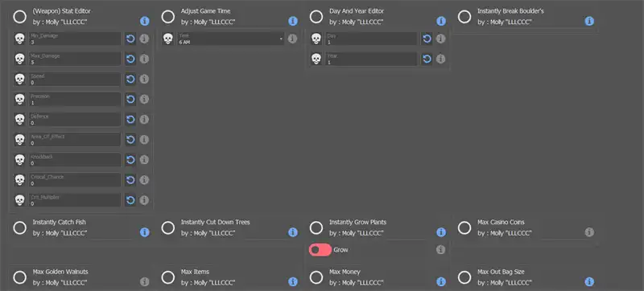The image size is (644, 291).
Task: Reset the Min_Damage value
Action: click(x=130, y=39)
